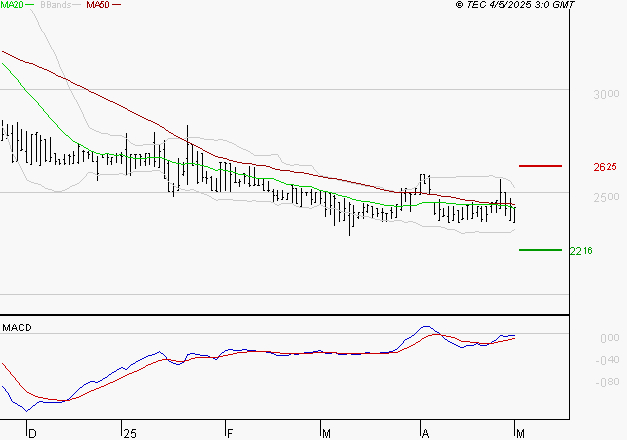Click the green line swatch beside MA20
Viewport: 627px width, 440px height.
click(x=30, y=5)
